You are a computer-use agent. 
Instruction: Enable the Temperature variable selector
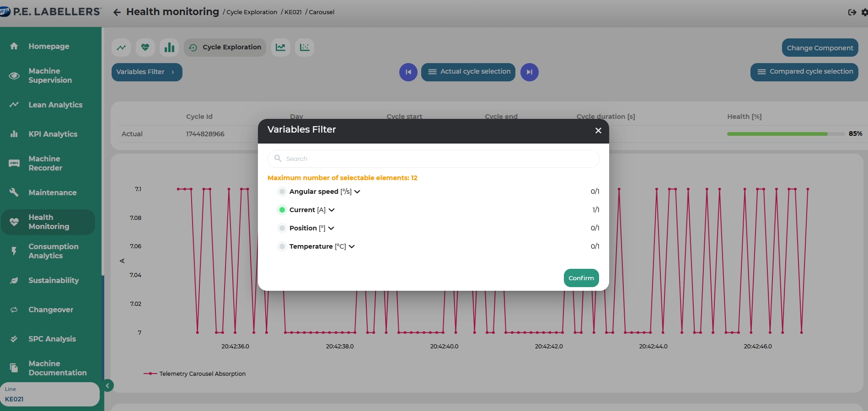tap(282, 246)
